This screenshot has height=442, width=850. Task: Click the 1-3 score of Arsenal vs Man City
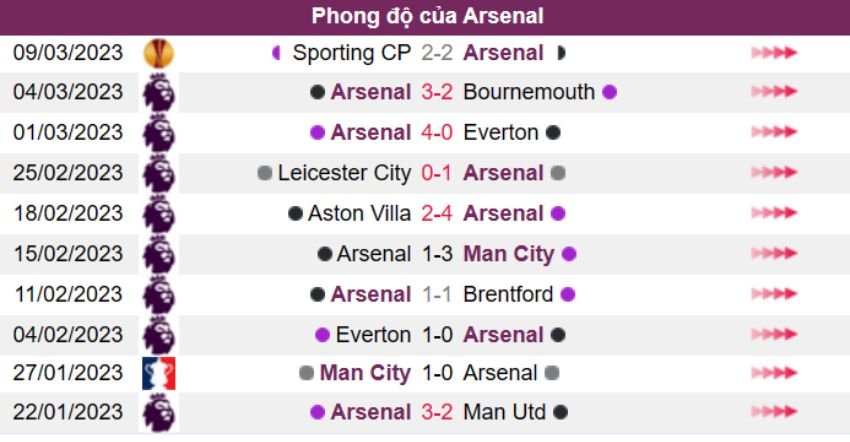pos(437,253)
